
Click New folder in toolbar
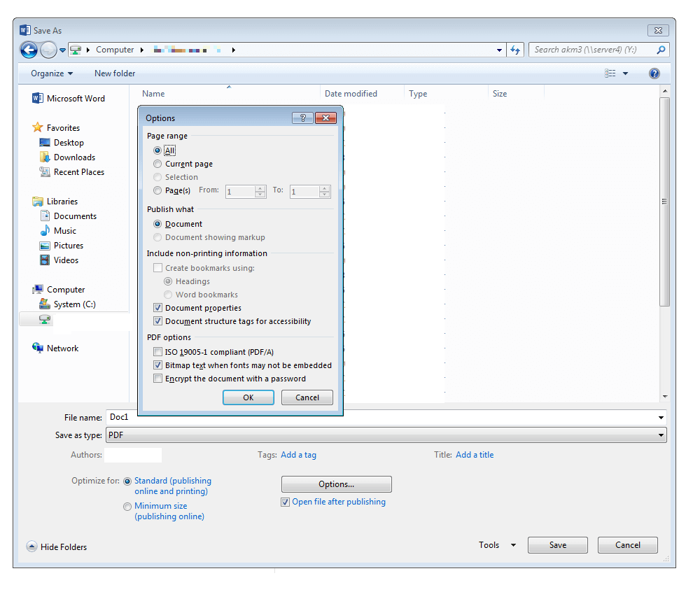click(x=115, y=73)
